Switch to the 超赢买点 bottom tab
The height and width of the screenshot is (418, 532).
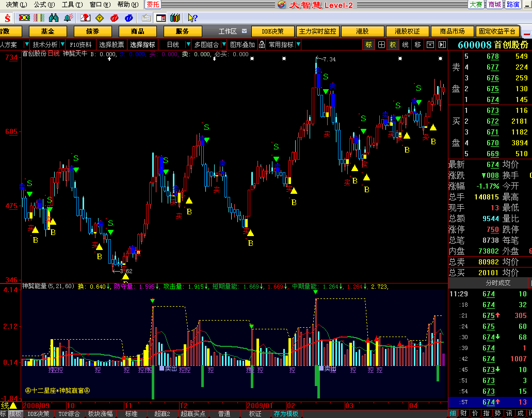tap(193, 414)
